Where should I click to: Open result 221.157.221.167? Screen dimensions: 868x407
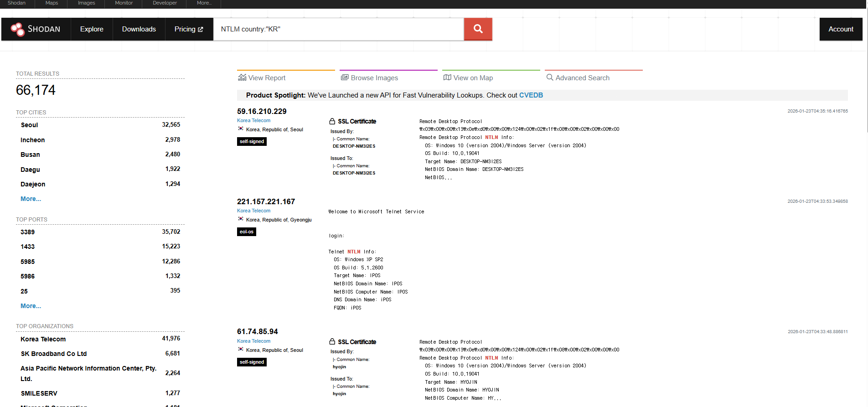coord(266,201)
